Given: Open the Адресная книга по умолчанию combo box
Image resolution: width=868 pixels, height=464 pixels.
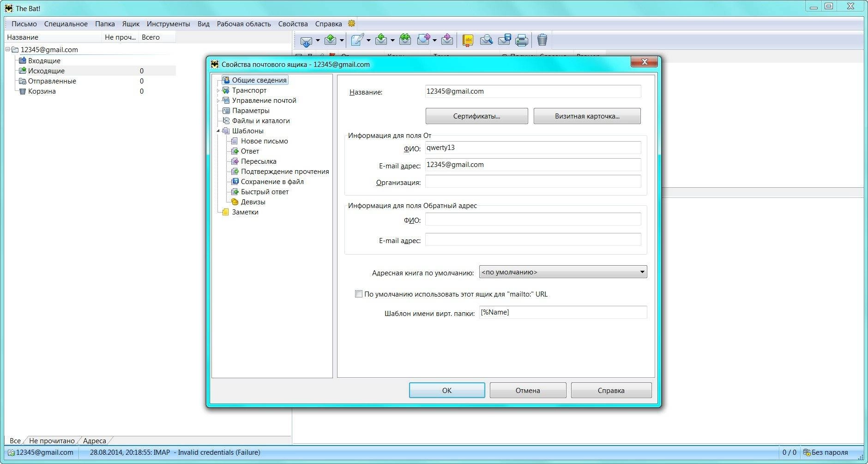Looking at the screenshot, I should 563,272.
